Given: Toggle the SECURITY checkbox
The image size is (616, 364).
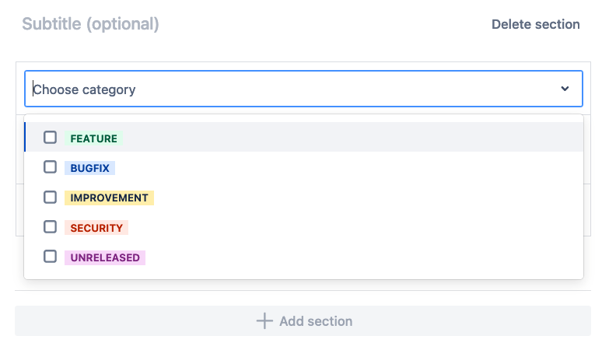Looking at the screenshot, I should [x=50, y=227].
